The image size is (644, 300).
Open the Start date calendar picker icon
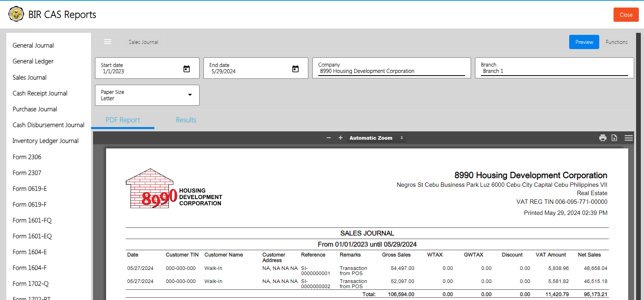tap(186, 69)
